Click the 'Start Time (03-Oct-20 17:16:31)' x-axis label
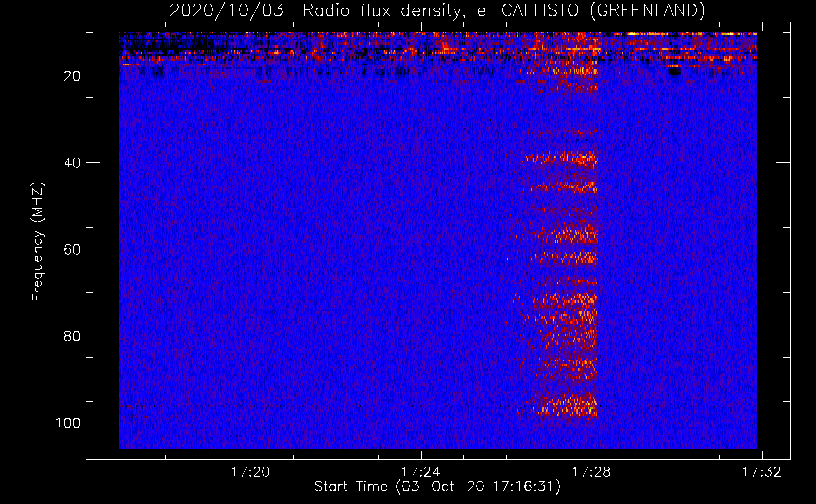 pos(437,487)
